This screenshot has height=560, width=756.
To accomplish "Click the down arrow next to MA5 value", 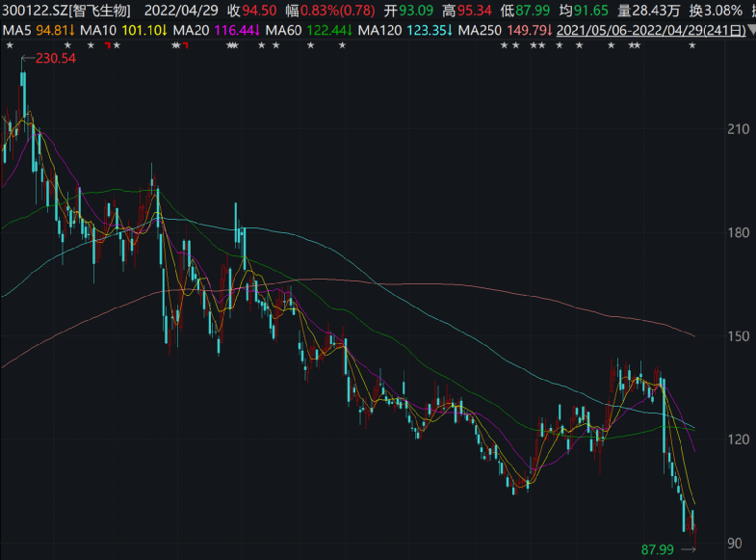I will click(x=71, y=31).
